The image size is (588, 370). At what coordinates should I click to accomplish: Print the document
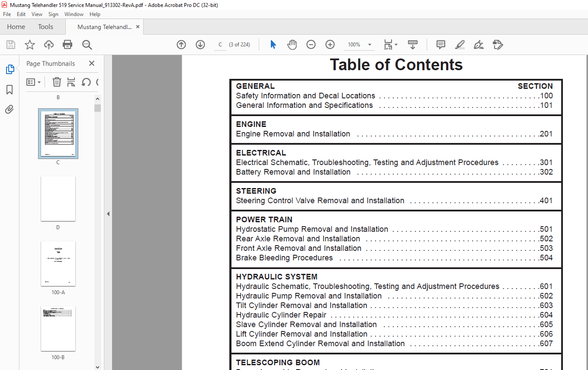click(x=67, y=45)
